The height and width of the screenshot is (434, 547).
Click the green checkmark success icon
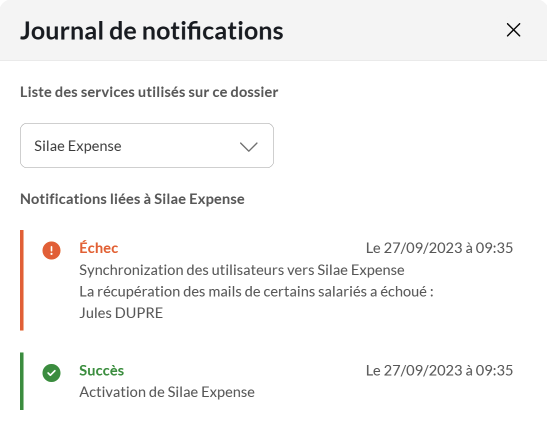[x=52, y=373]
